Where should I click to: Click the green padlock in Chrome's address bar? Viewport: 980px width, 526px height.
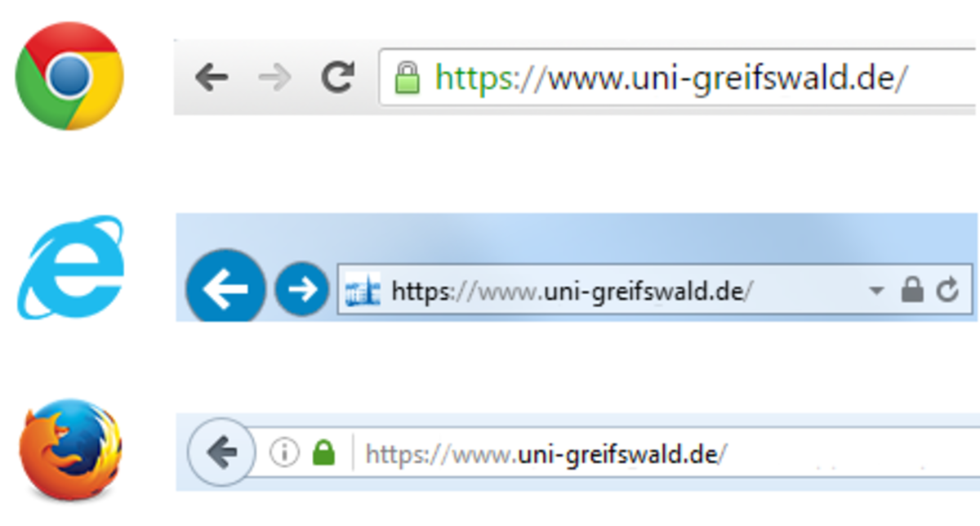pyautogui.click(x=406, y=78)
